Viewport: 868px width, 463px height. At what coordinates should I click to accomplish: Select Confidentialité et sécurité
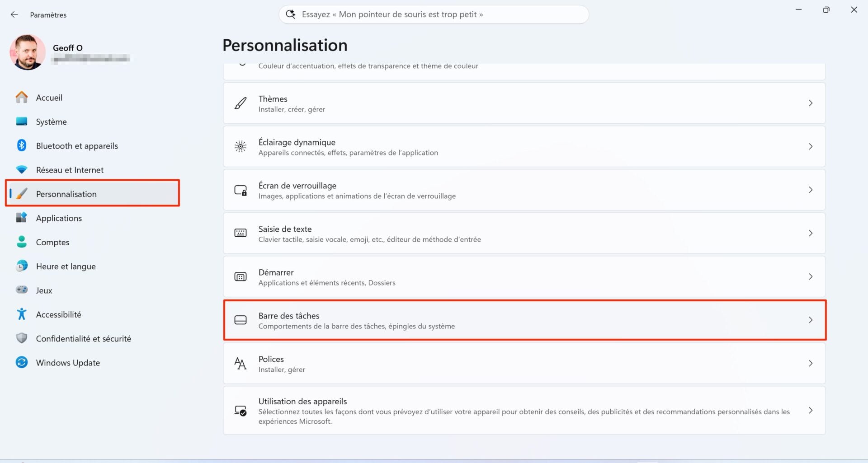93,338
